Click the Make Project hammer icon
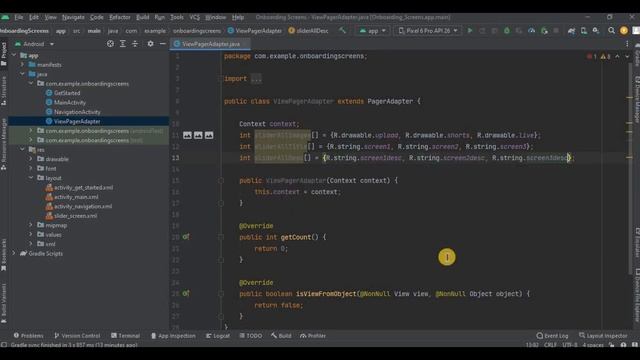Image resolution: width=640 pixels, height=360 pixels. click(x=342, y=31)
